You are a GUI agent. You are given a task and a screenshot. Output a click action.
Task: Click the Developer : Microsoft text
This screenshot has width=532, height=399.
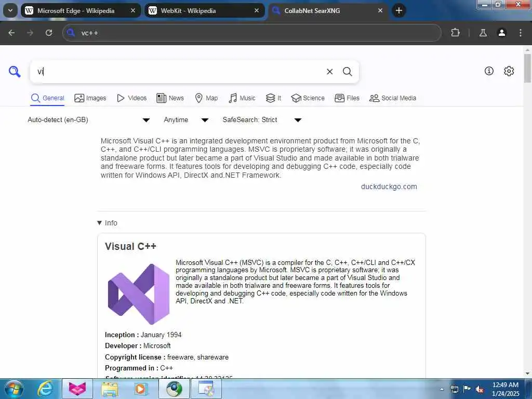138,345
